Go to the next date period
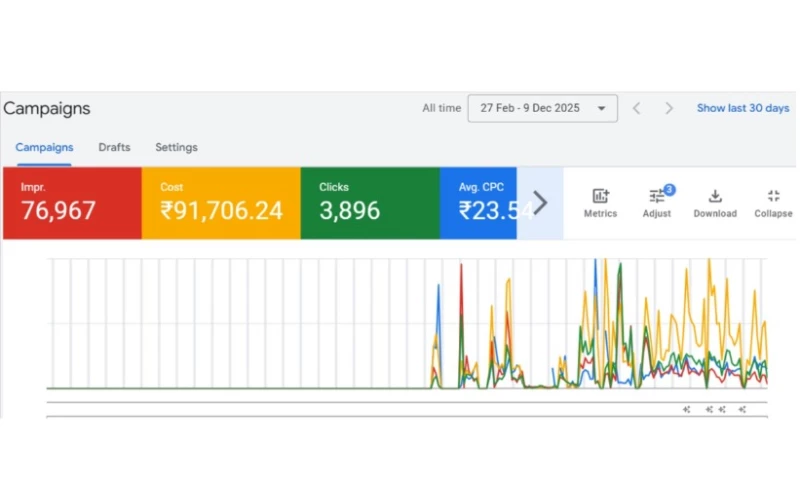The height and width of the screenshot is (480, 800). pos(669,108)
